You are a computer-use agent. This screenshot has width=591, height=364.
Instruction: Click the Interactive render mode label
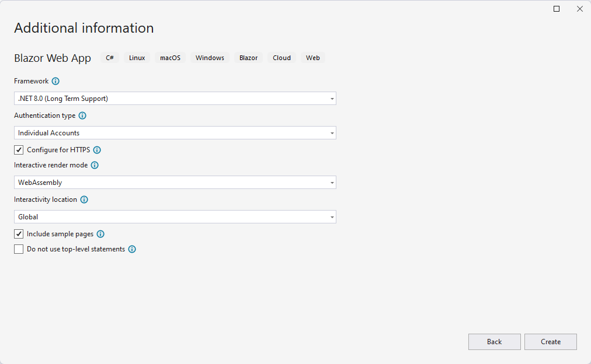pyautogui.click(x=51, y=165)
